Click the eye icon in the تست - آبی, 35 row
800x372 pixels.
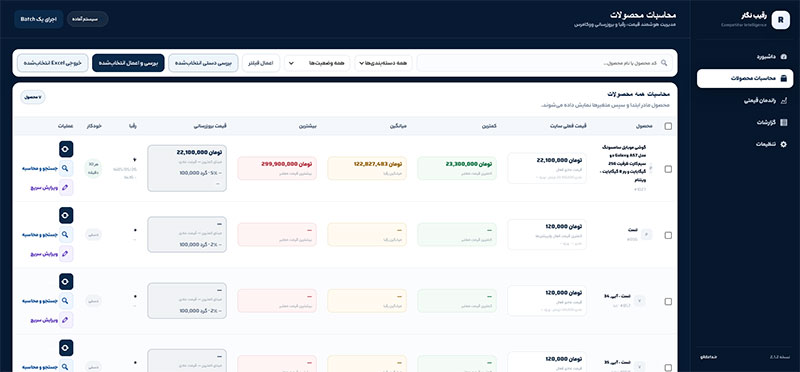tap(66, 348)
